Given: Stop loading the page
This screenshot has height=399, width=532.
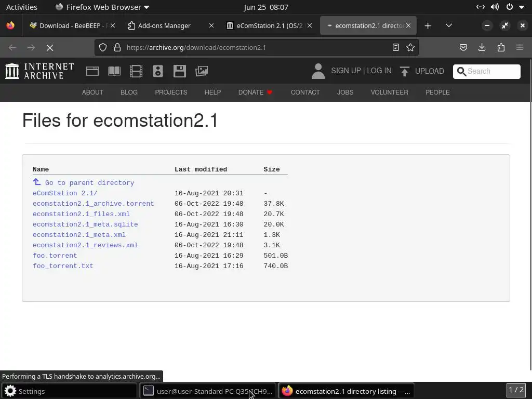Looking at the screenshot, I should pos(50,48).
